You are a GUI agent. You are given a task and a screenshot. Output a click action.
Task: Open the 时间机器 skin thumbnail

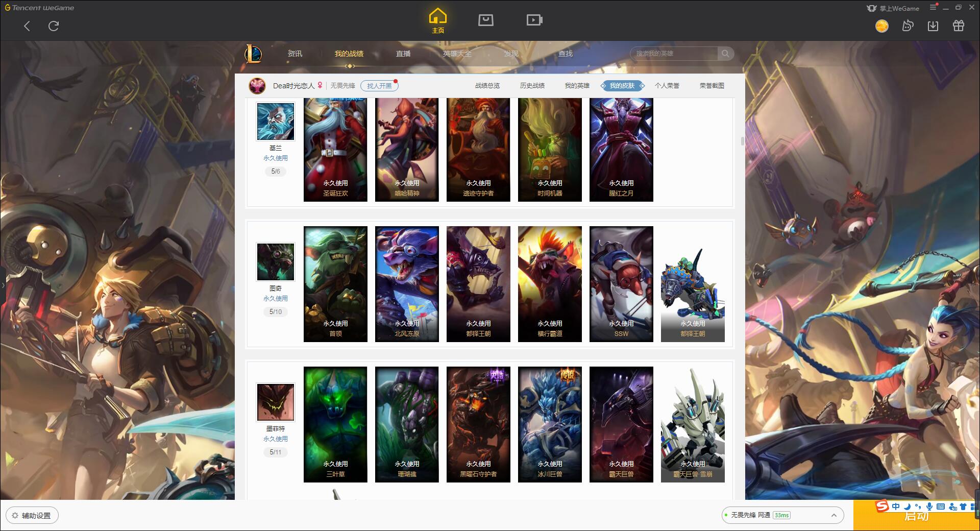pyautogui.click(x=550, y=150)
